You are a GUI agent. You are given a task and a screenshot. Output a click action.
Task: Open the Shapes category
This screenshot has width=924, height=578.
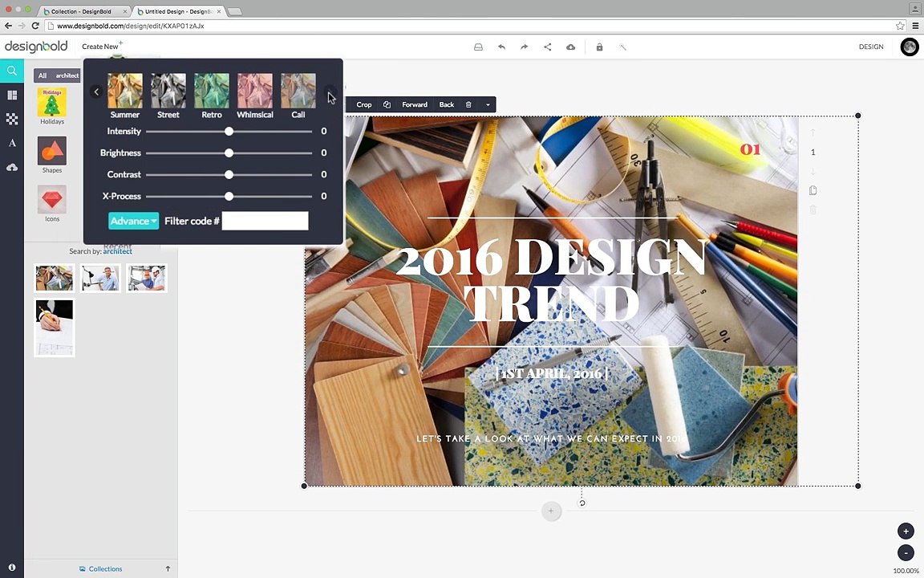pyautogui.click(x=52, y=155)
